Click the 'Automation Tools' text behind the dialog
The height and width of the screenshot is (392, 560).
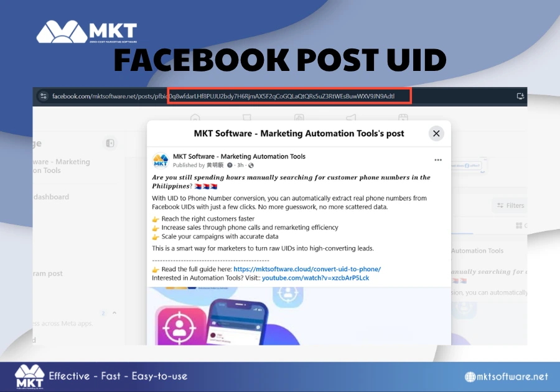pyautogui.click(x=477, y=251)
